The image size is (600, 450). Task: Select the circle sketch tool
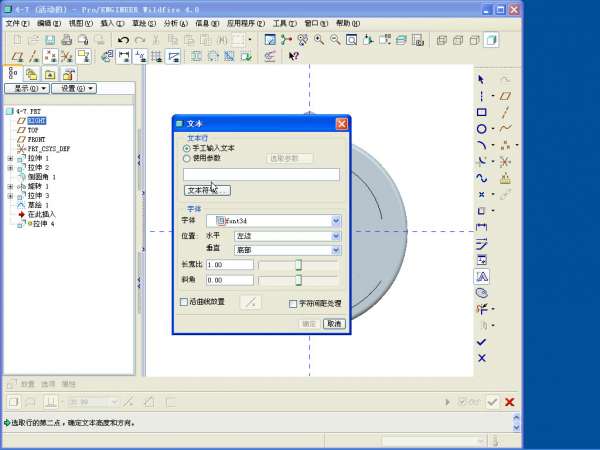coord(481,129)
